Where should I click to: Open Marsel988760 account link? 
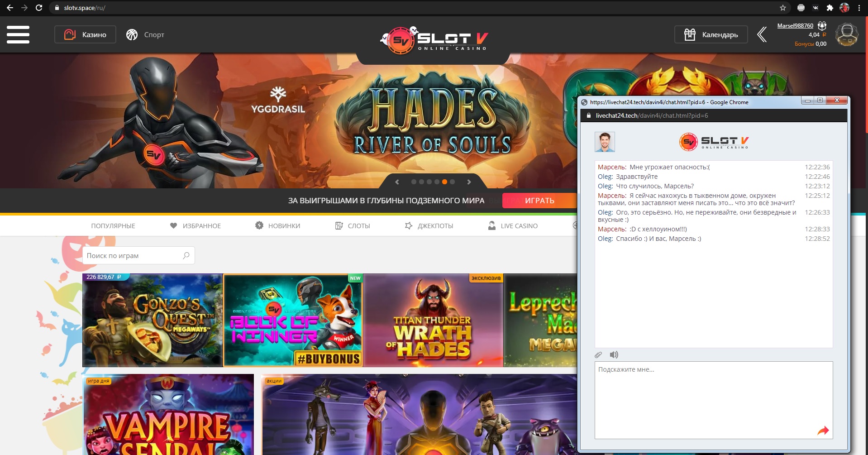(x=795, y=26)
